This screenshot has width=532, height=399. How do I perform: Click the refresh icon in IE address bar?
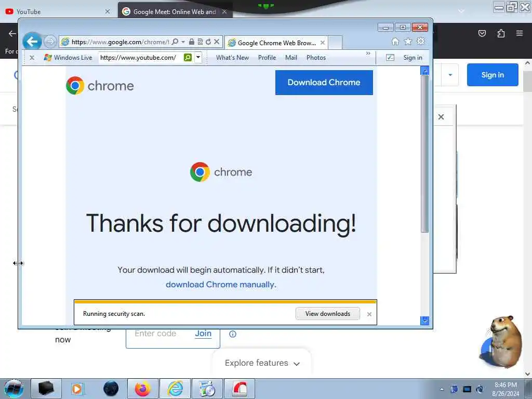click(208, 42)
